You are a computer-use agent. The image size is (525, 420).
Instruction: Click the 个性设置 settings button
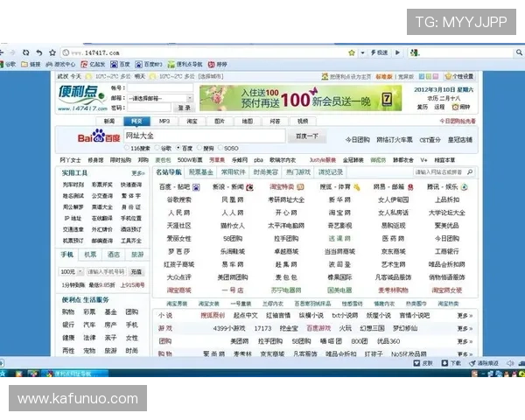459,76
